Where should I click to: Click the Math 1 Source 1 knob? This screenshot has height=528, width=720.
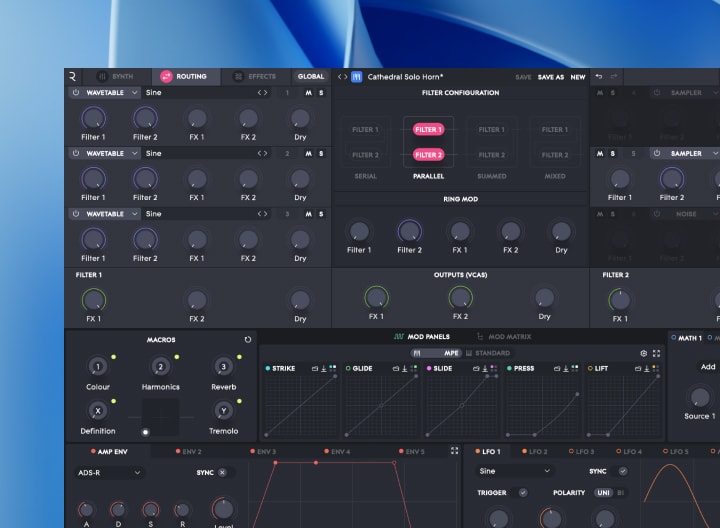tap(699, 397)
